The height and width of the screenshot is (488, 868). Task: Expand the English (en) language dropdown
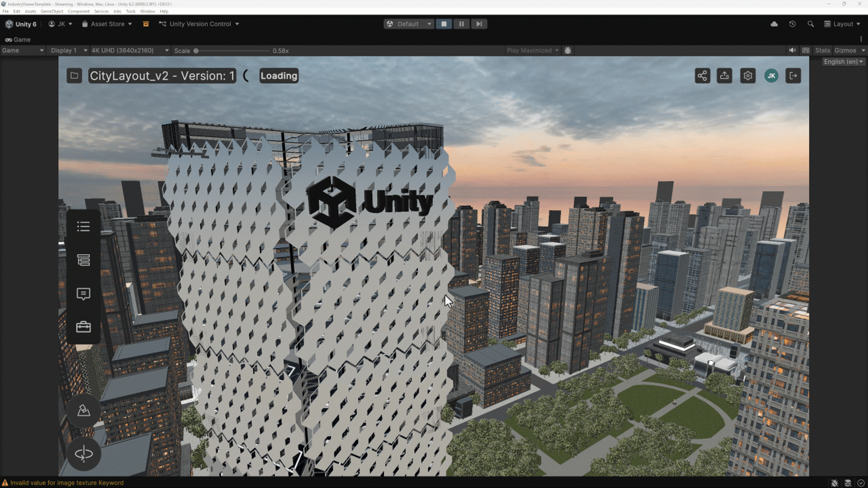tap(843, 62)
